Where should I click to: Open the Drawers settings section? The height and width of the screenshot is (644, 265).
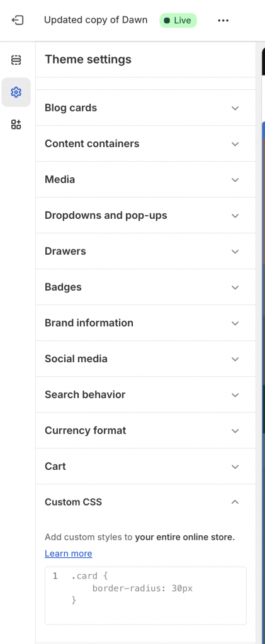tap(145, 251)
